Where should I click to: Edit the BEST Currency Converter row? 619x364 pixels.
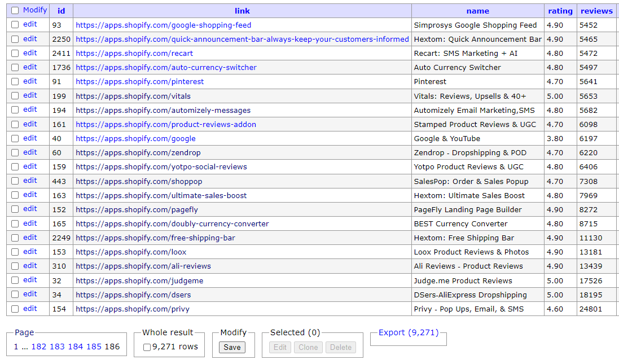tap(30, 223)
